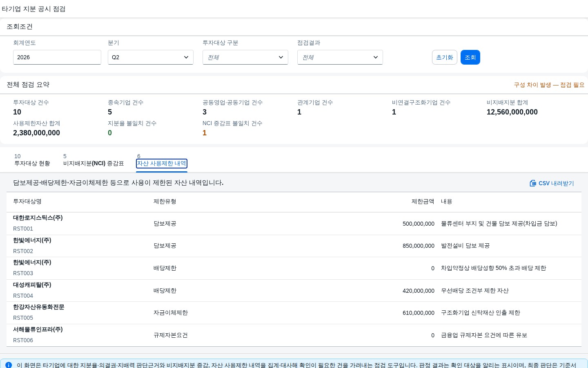Click the NCI 증감표 불일치 건수 value
Viewport: 588px width, 368px height.
pos(205,133)
